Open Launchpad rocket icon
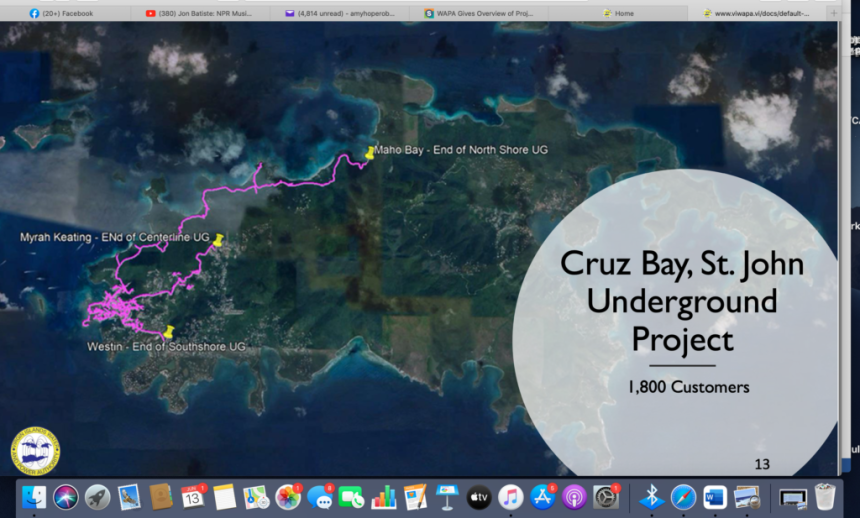 (97, 497)
